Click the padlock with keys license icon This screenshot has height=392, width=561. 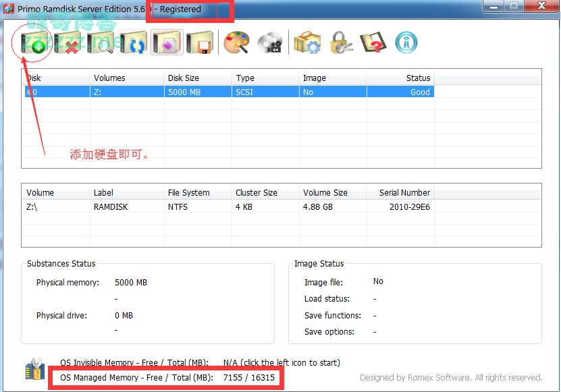(340, 43)
